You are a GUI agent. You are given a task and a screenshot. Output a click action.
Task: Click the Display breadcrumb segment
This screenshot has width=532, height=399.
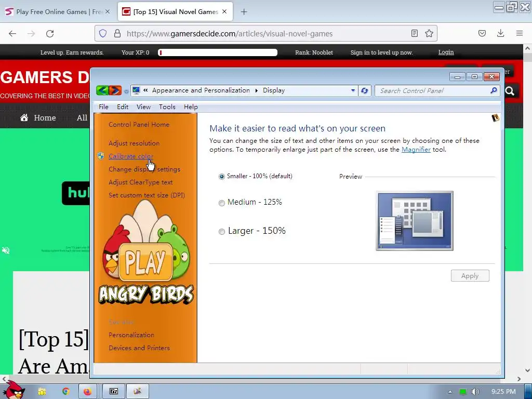coord(274,90)
